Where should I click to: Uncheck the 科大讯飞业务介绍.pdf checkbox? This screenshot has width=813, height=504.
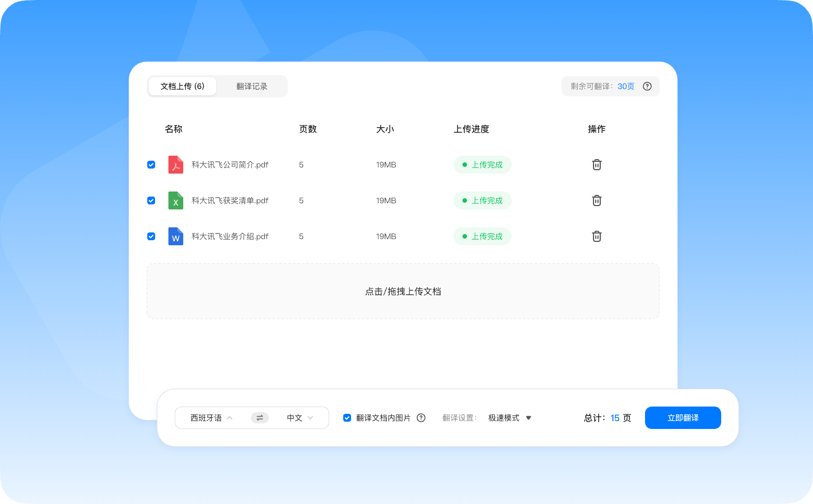click(151, 236)
